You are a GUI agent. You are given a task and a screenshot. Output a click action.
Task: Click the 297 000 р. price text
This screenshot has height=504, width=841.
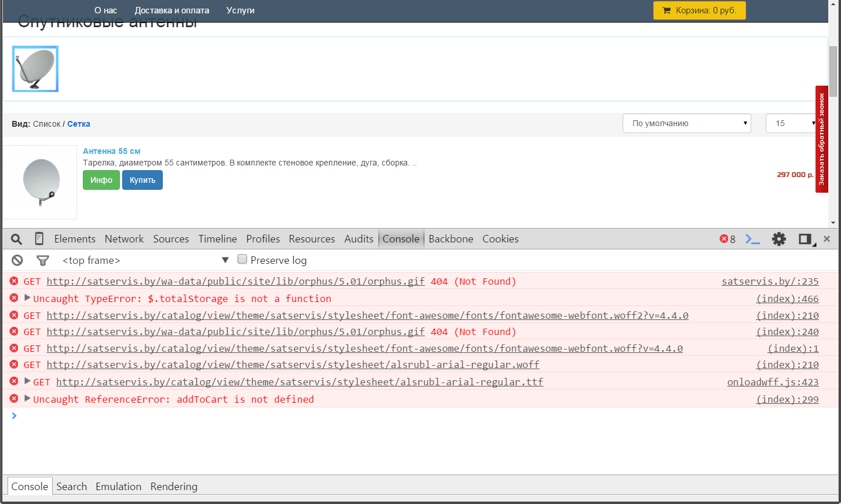(795, 174)
